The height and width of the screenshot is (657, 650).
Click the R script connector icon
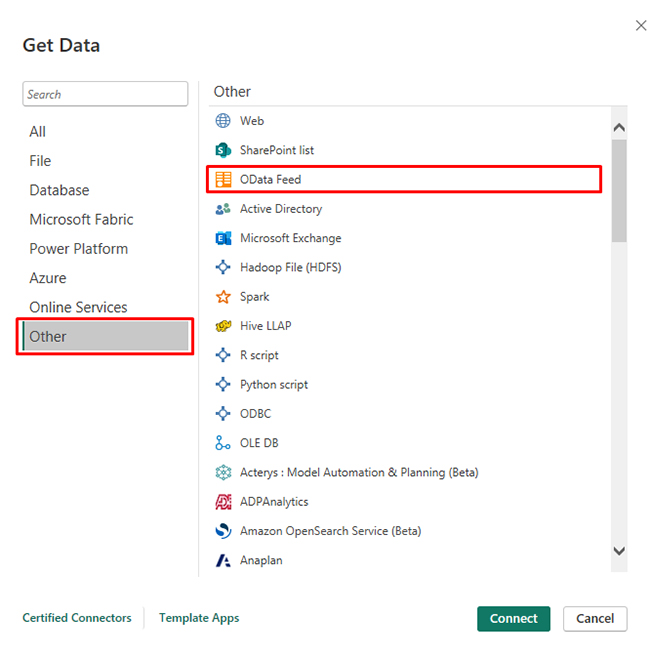[x=223, y=355]
